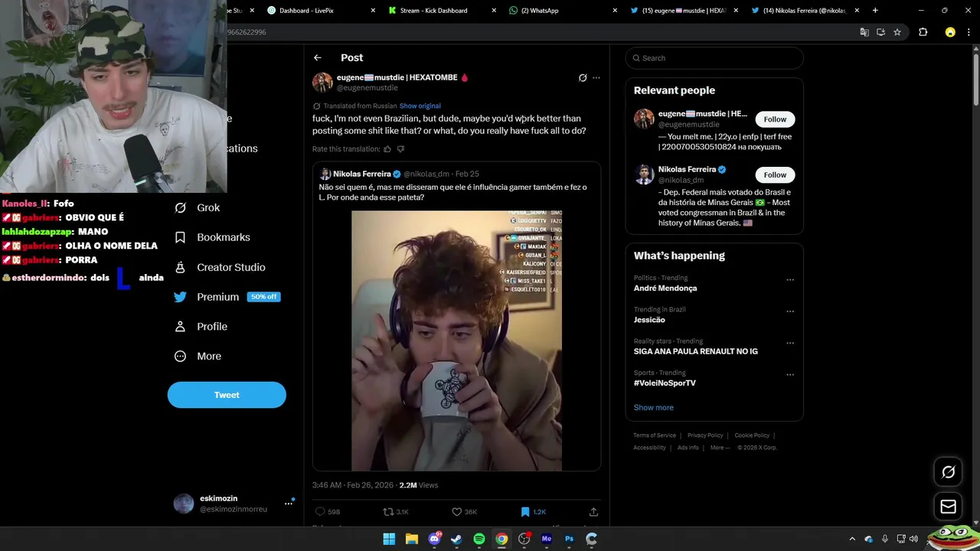The width and height of the screenshot is (980, 551).
Task: Follow eugenemustdie in Relevant people
Action: pos(775,119)
